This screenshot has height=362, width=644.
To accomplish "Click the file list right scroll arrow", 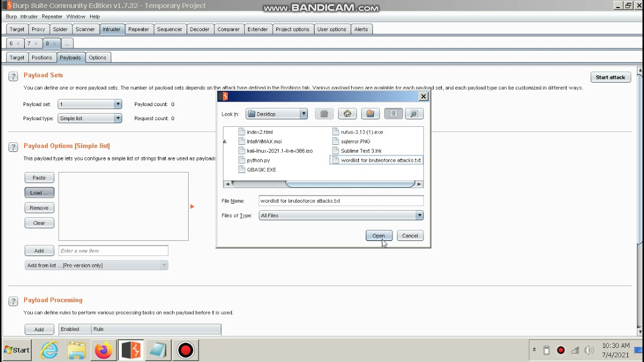I will [419, 184].
